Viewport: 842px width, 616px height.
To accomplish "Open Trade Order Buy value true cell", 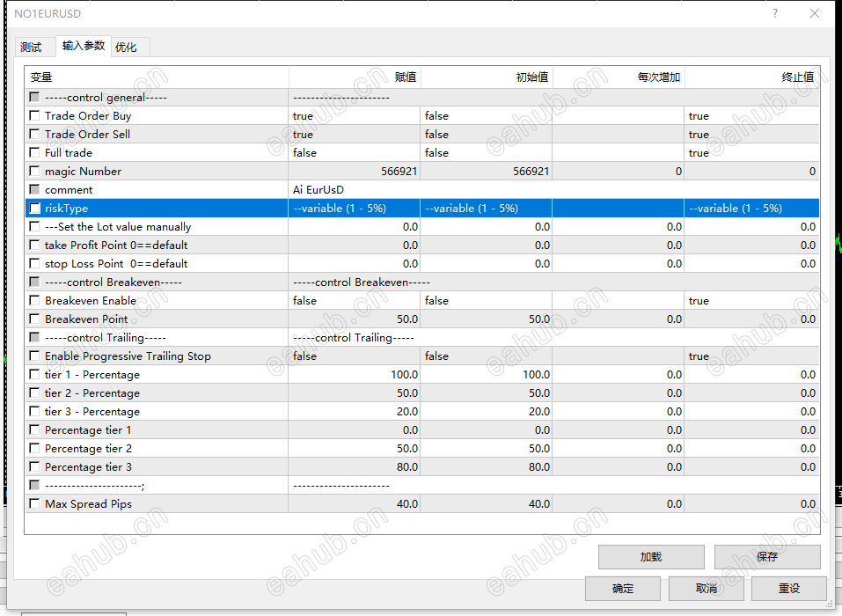I will click(x=354, y=116).
